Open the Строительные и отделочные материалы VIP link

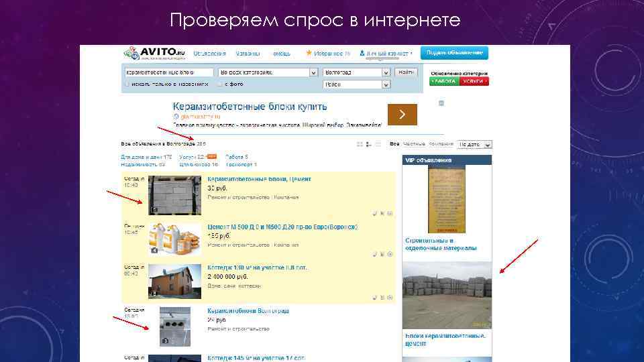click(x=441, y=244)
